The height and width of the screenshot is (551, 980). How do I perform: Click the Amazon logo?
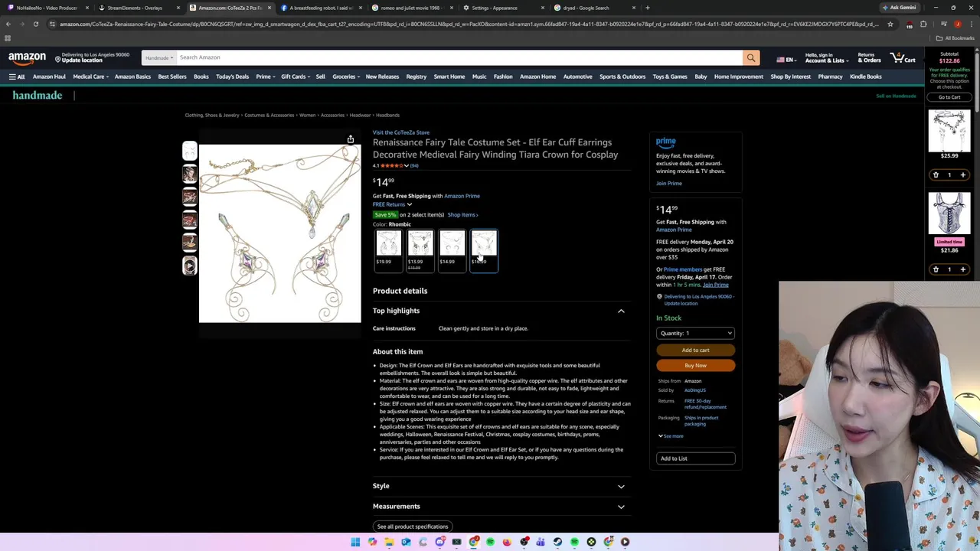[27, 57]
